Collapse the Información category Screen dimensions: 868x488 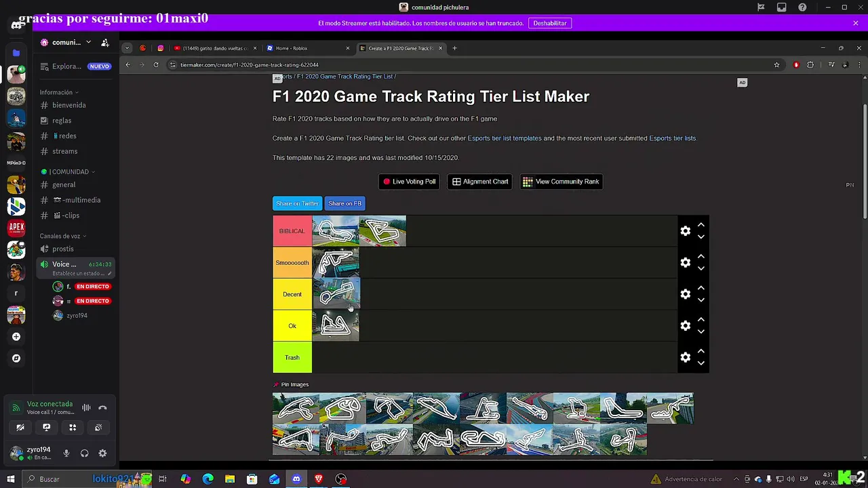[x=58, y=92]
